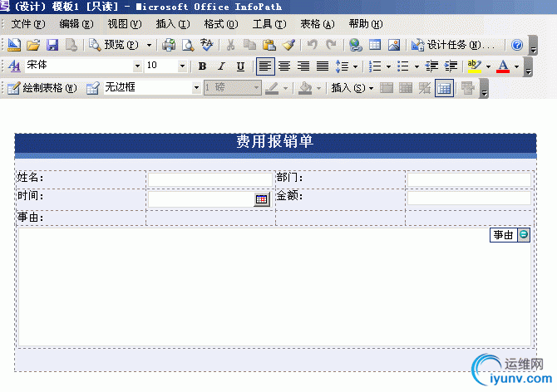Open the border style 无边框 dropdown
Viewport: 557px width, 392px height.
[x=196, y=88]
